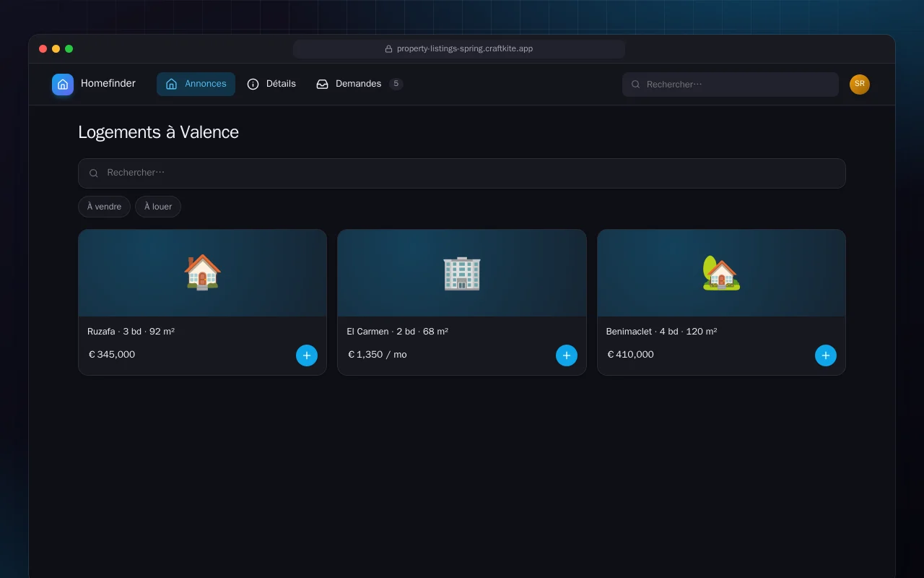Open the Benimaclet house thumbnail

point(721,273)
